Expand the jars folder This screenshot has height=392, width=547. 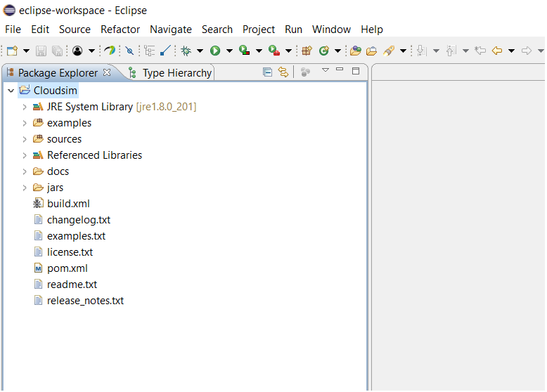click(x=25, y=188)
